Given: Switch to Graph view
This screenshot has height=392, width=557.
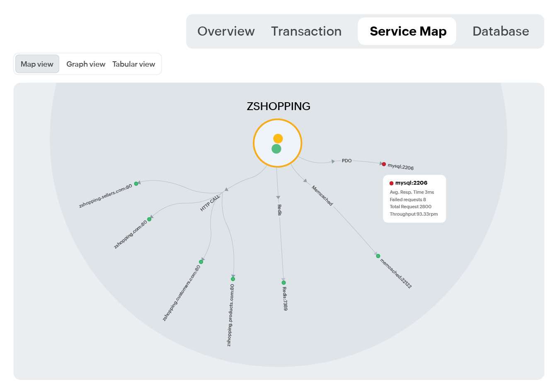Looking at the screenshot, I should click(x=86, y=64).
